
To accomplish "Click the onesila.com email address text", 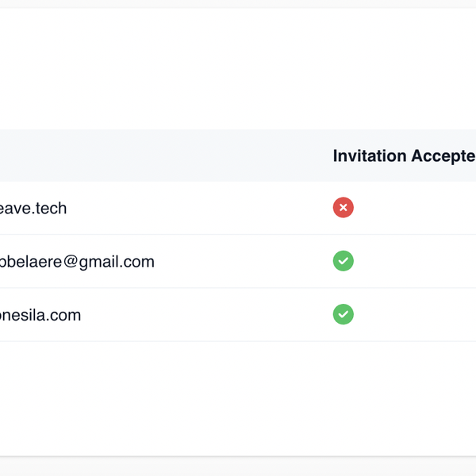I will 40,315.
